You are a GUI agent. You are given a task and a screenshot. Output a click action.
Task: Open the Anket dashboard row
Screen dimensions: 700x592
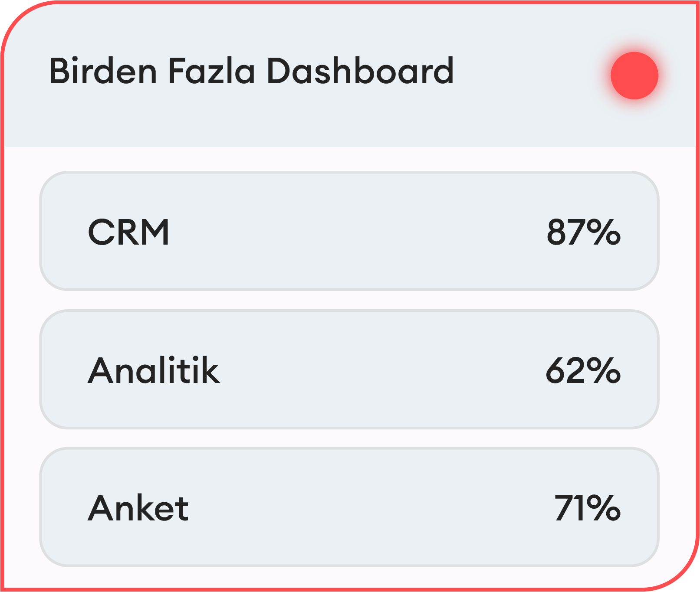click(349, 507)
